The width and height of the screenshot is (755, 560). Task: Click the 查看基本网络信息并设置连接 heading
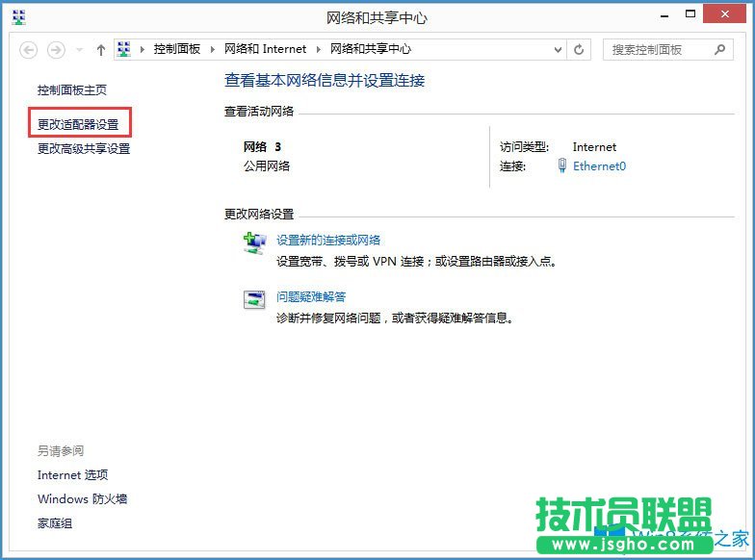tap(325, 81)
